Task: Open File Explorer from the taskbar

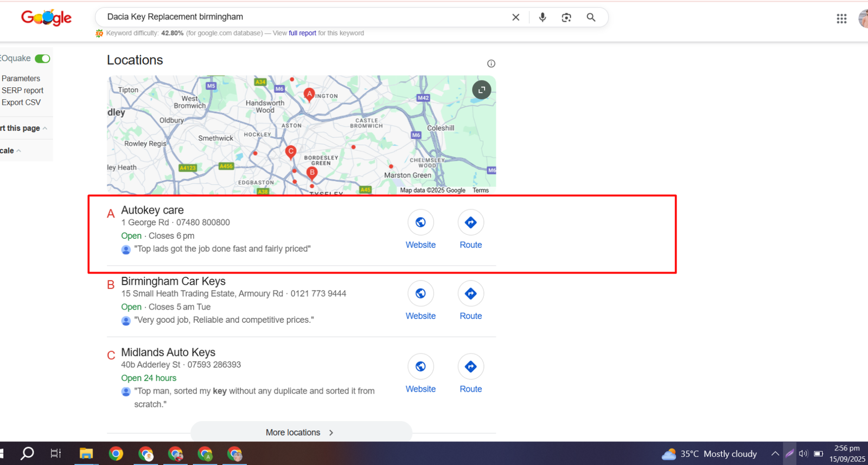Action: click(x=86, y=454)
